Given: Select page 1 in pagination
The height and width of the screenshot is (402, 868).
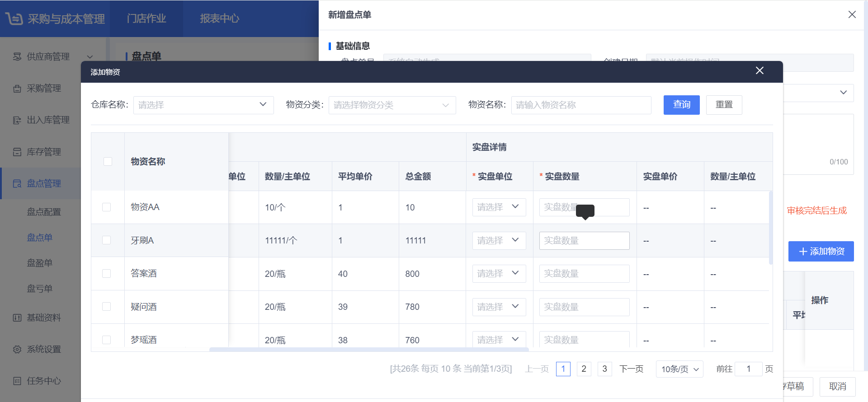Looking at the screenshot, I should point(563,369).
